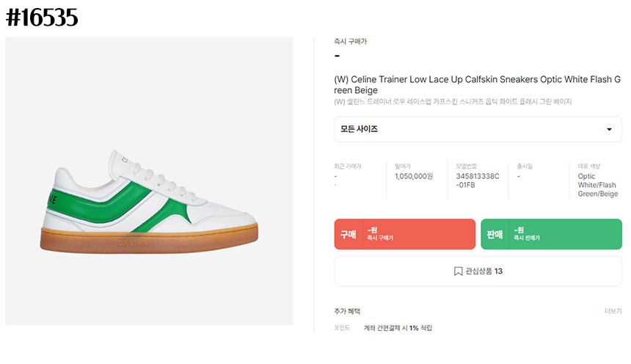Click the red 구매 buy button

pos(405,234)
